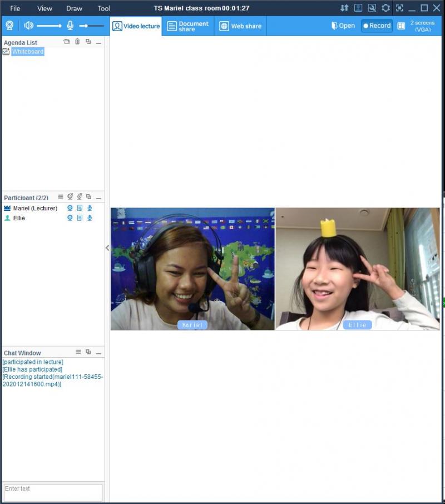Toggle Ellie's microphone in the participant list
Viewport: 445px width, 504px height.
pos(90,218)
